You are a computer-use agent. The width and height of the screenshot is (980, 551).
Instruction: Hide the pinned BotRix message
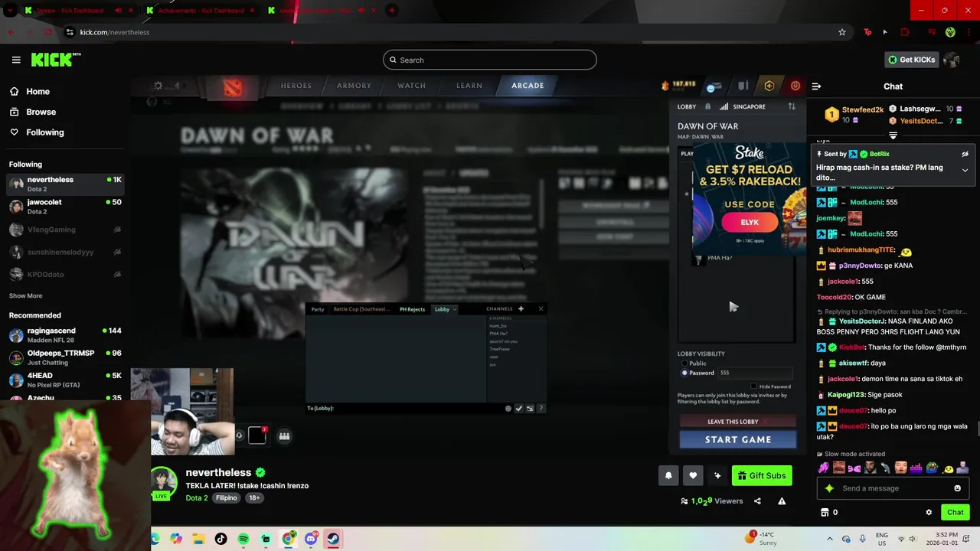pos(965,154)
